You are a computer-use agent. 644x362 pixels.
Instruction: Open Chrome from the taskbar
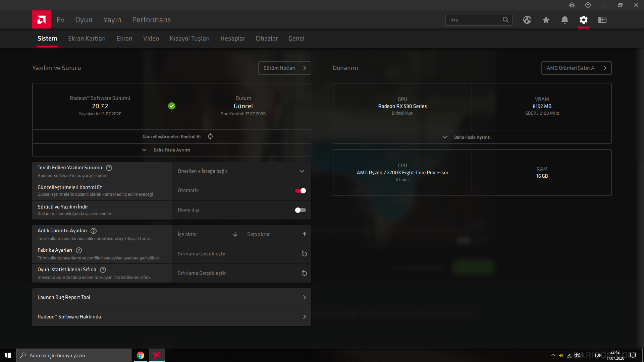[141, 355]
